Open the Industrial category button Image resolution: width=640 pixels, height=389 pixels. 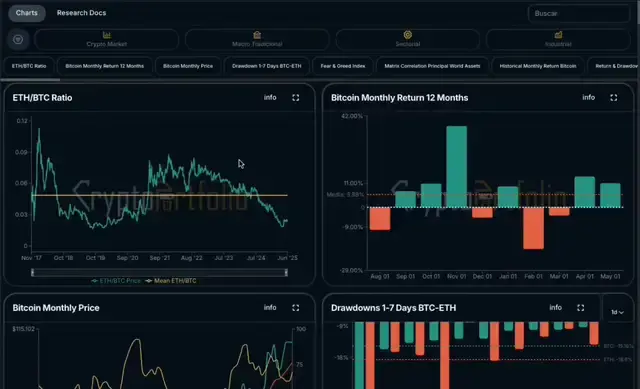click(x=558, y=40)
